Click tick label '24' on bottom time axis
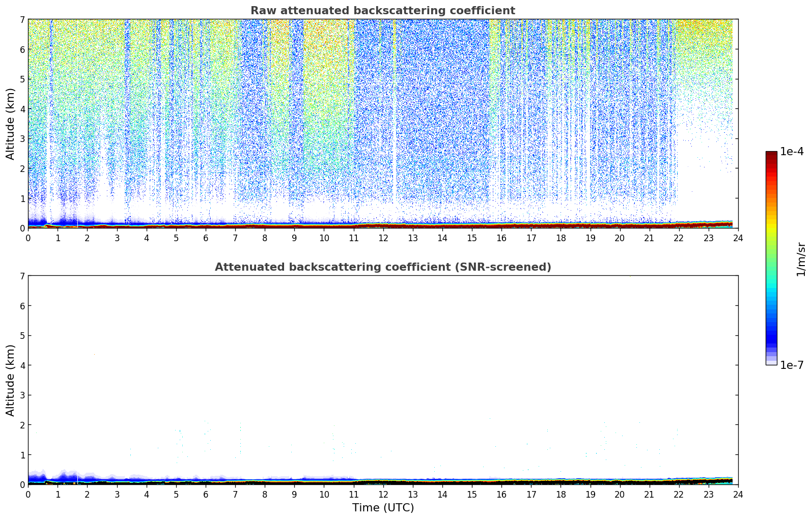 738,494
